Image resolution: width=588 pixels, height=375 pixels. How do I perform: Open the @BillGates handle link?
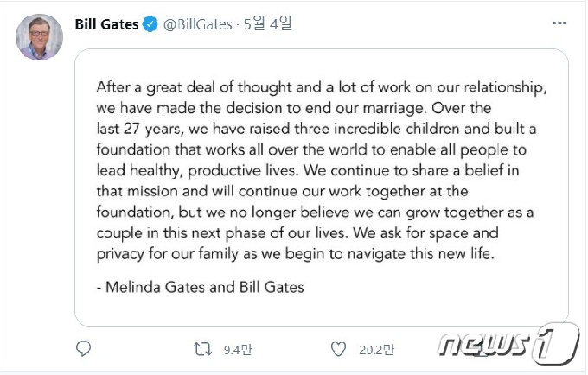pyautogui.click(x=197, y=25)
